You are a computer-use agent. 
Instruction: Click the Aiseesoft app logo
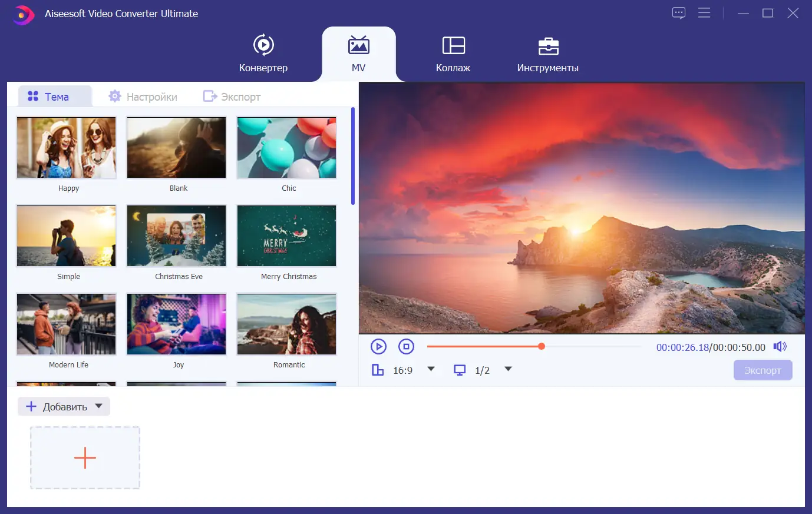pos(23,14)
